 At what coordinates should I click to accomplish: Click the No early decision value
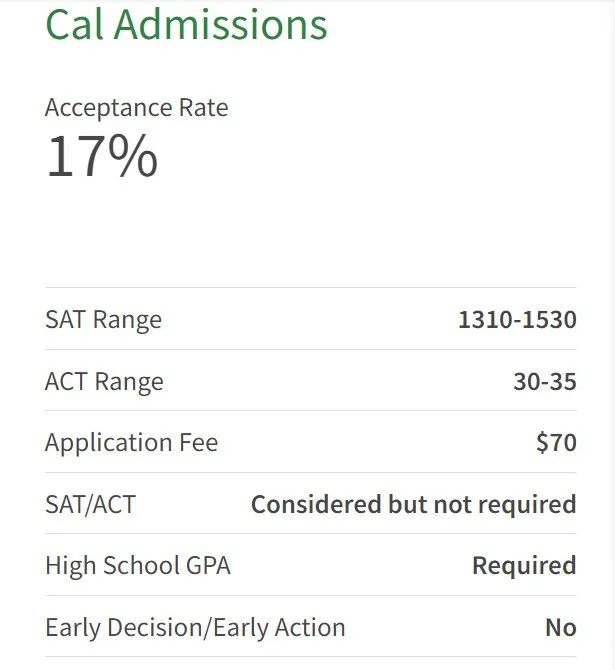[x=561, y=627]
